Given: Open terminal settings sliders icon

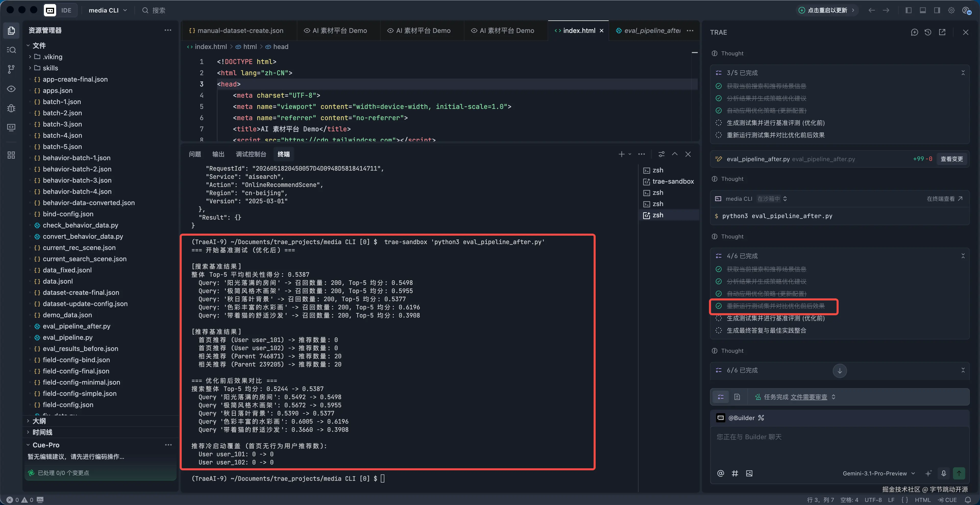Looking at the screenshot, I should 661,154.
